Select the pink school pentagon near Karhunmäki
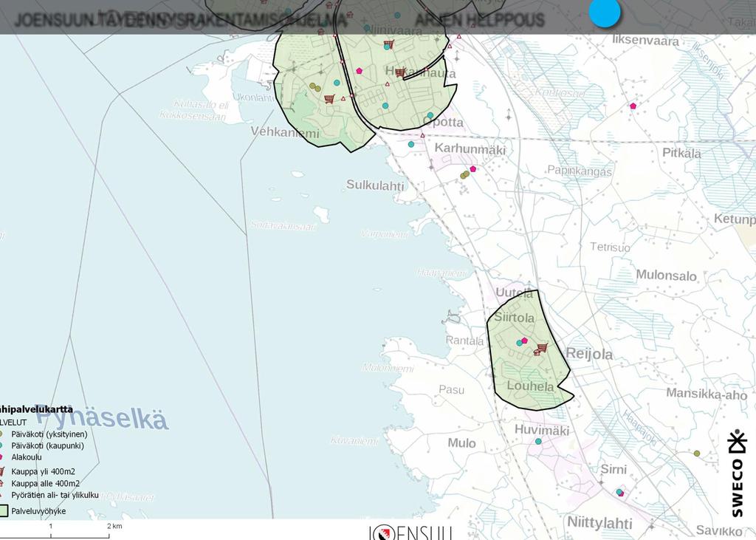This screenshot has width=756, height=540. pyautogui.click(x=473, y=169)
